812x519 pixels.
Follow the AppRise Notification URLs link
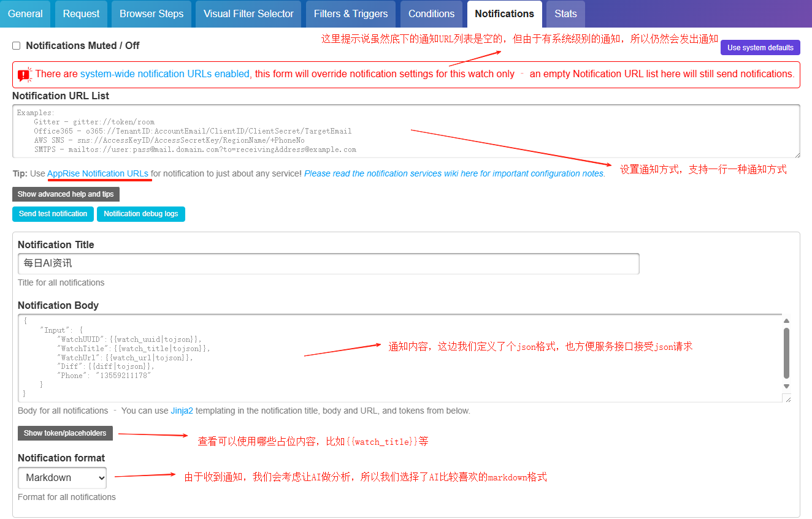coord(98,174)
